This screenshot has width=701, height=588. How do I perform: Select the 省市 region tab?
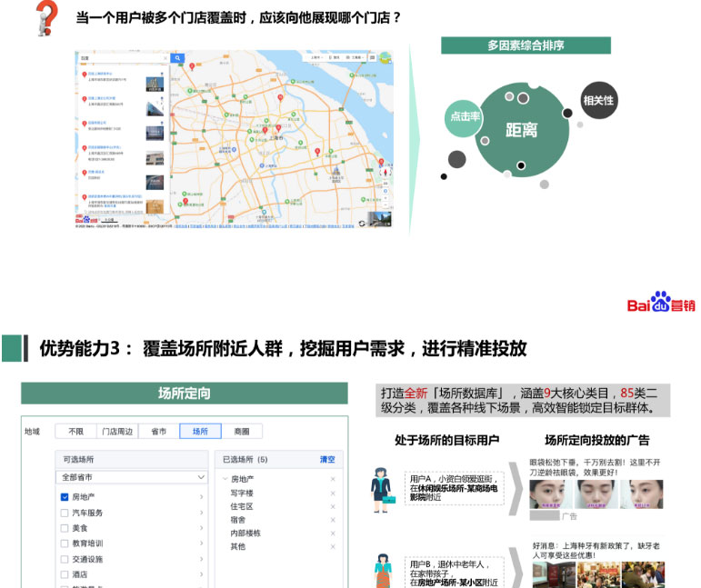coord(159,432)
